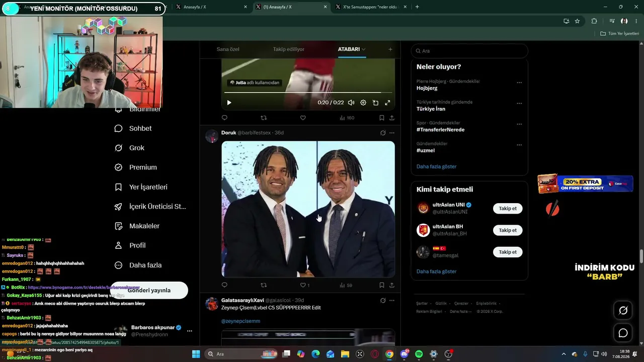Open video settings gear in the player
The height and width of the screenshot is (362, 644).
(x=363, y=103)
